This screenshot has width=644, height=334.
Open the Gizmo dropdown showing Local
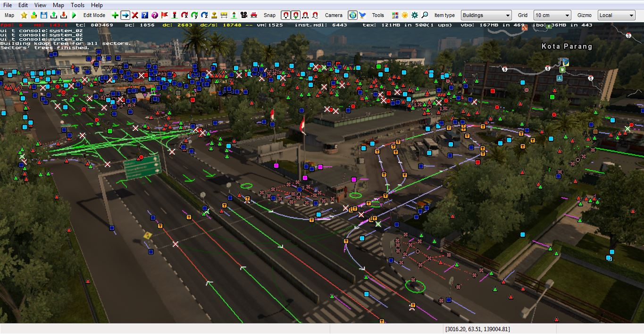click(616, 15)
